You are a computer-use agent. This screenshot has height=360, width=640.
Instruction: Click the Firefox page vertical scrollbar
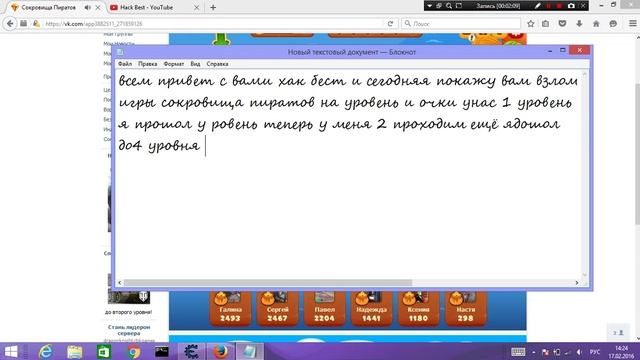pos(637,153)
